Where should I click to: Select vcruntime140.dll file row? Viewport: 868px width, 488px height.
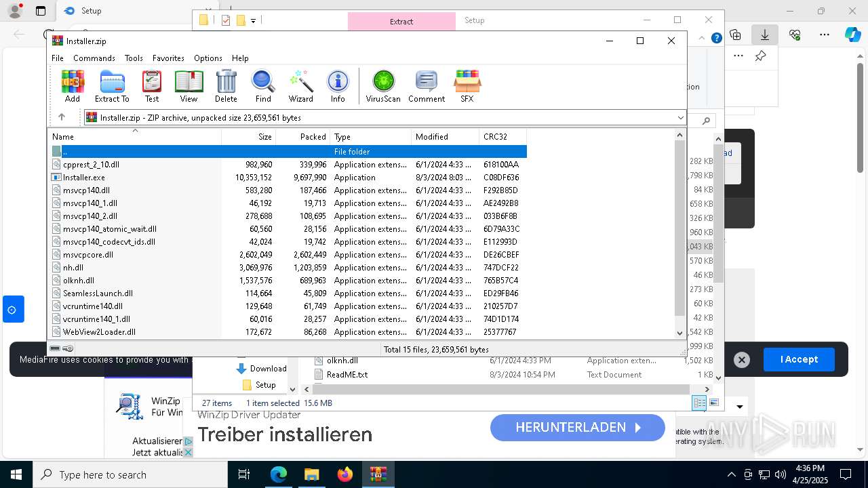(288, 306)
